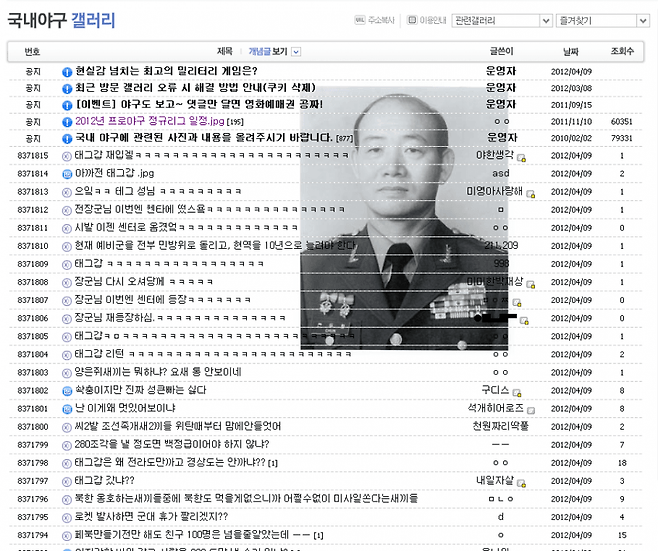Image resolution: width=658 pixels, height=551 pixels.
Task: Click the 이용안내 guide icon
Action: click(410, 20)
